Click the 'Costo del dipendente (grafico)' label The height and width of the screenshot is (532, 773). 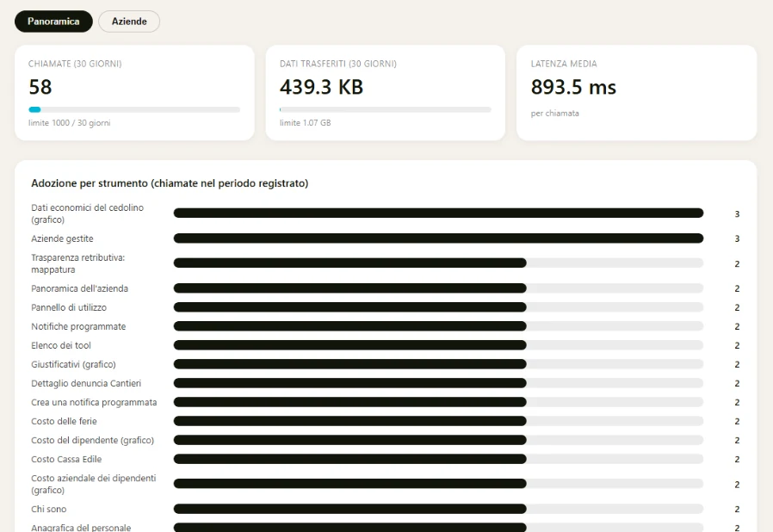pyautogui.click(x=93, y=440)
